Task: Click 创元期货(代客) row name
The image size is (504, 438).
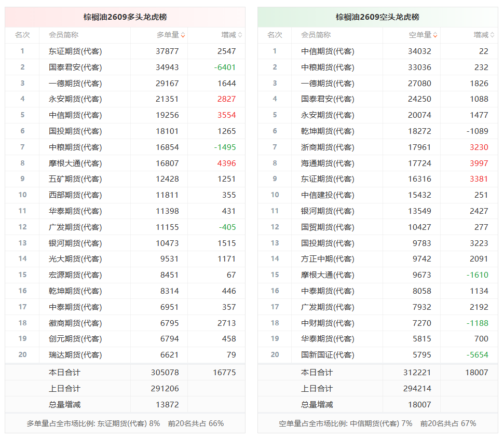Action: point(75,339)
